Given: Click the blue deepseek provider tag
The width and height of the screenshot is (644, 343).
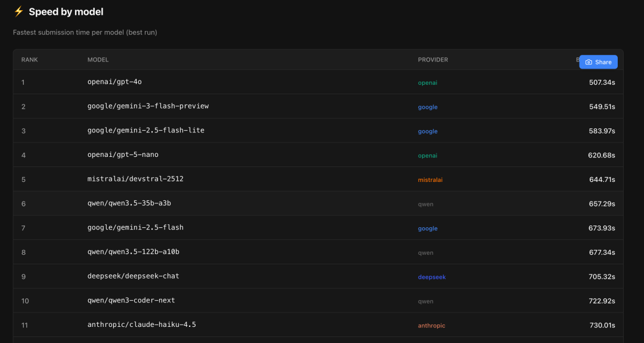Looking at the screenshot, I should (432, 277).
